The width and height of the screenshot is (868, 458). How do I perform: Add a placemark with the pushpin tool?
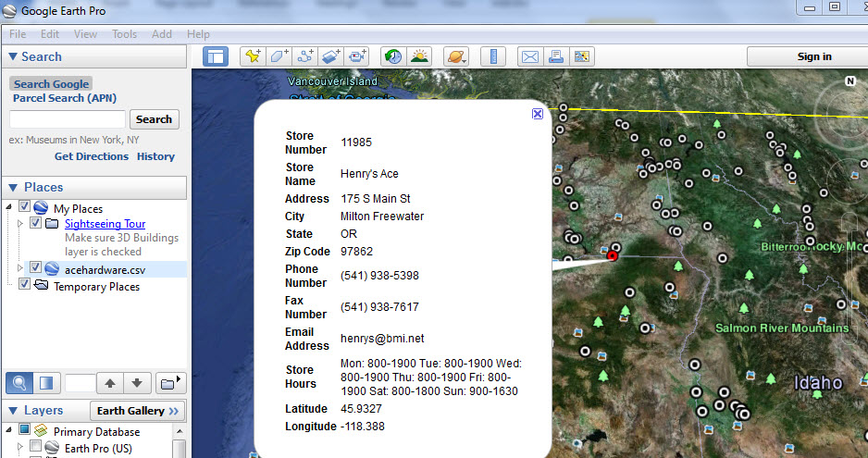253,56
